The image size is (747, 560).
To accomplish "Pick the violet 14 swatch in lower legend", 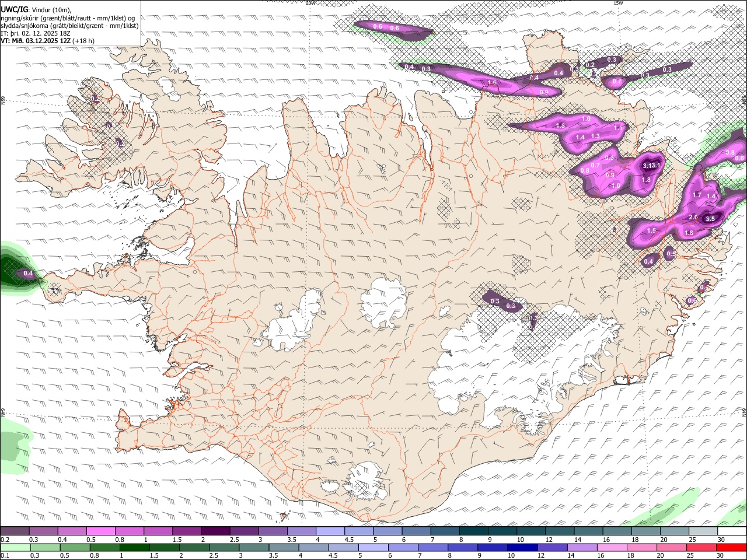I will click(581, 547).
